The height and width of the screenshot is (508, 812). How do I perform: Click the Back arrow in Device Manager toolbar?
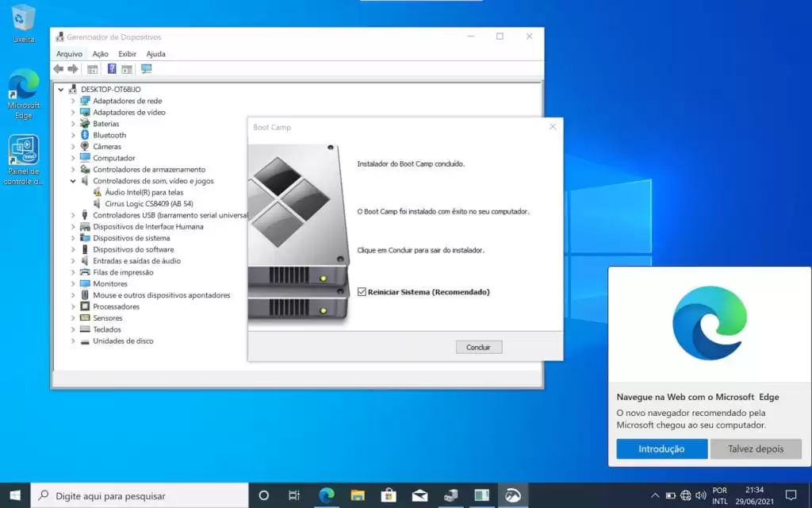59,69
